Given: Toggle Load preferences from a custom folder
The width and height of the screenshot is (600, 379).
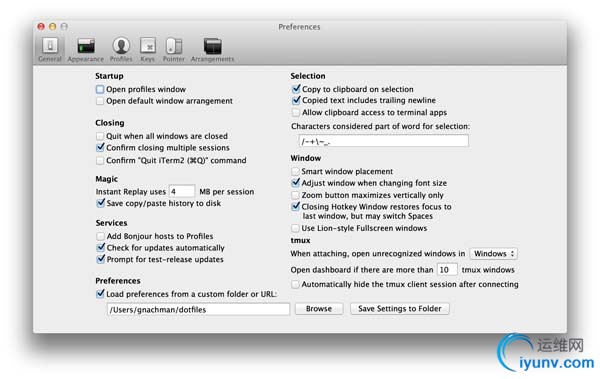Looking at the screenshot, I should [x=100, y=294].
